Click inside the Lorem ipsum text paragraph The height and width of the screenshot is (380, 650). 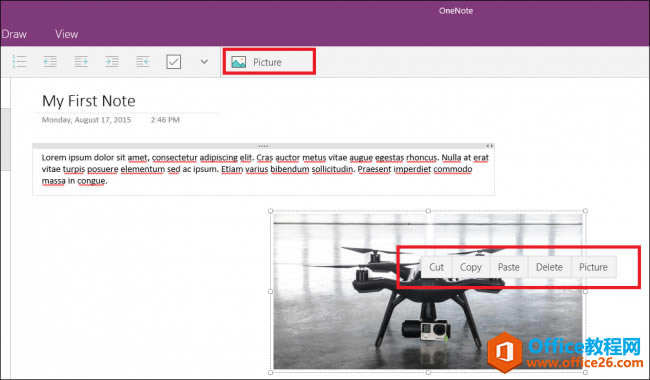tap(264, 169)
